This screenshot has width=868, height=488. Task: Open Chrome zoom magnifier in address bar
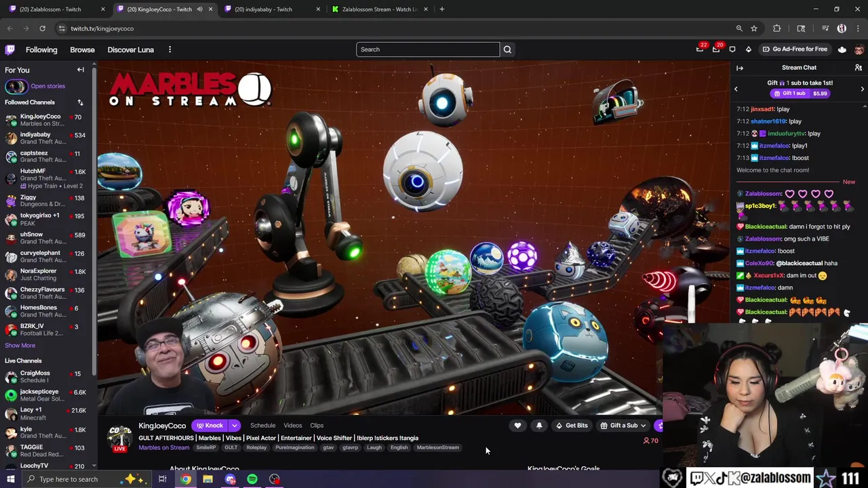point(739,28)
